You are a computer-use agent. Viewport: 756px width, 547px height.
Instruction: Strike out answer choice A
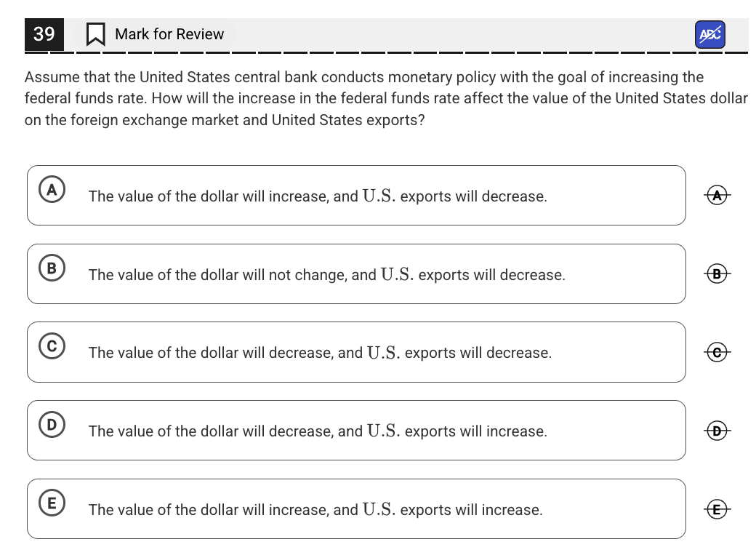pyautogui.click(x=717, y=195)
